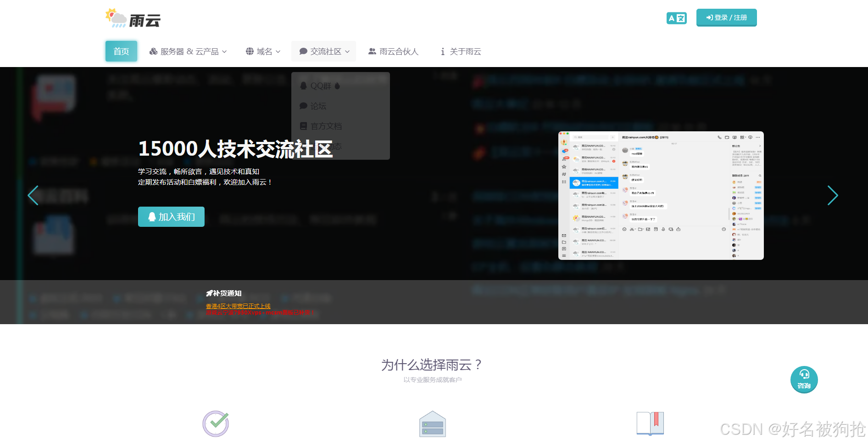Go to previous carousel slide arrow
This screenshot has height=444, width=868.
click(x=33, y=196)
